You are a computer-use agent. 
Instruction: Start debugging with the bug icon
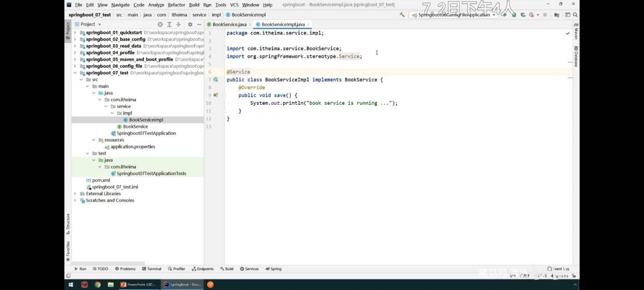coord(514,15)
